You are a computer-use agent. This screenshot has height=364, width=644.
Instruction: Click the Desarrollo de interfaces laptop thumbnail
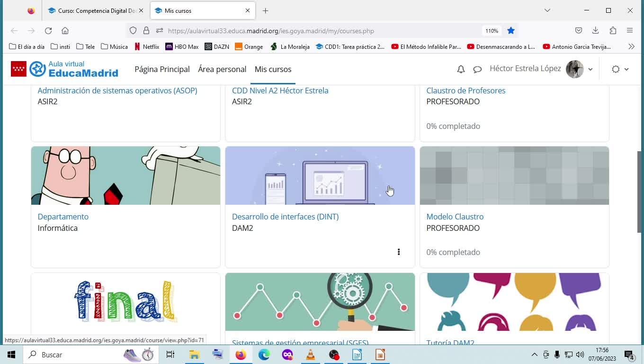pyautogui.click(x=320, y=175)
